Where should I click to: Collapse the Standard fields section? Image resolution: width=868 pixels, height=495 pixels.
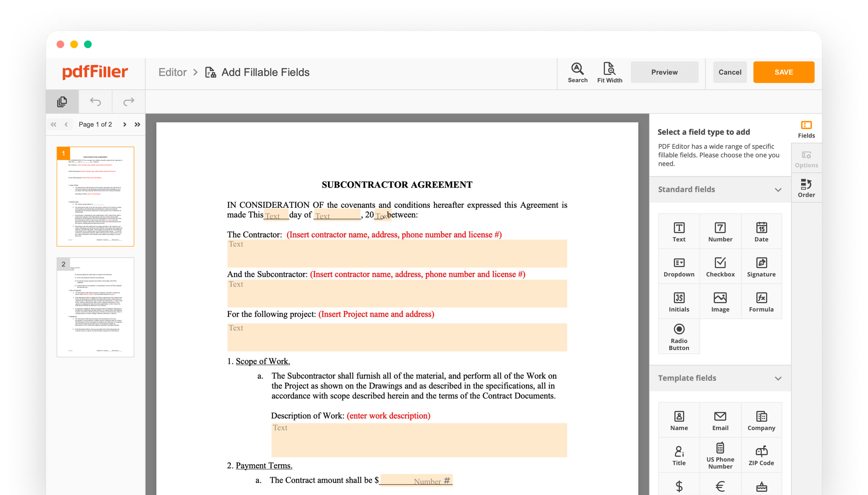tap(778, 189)
